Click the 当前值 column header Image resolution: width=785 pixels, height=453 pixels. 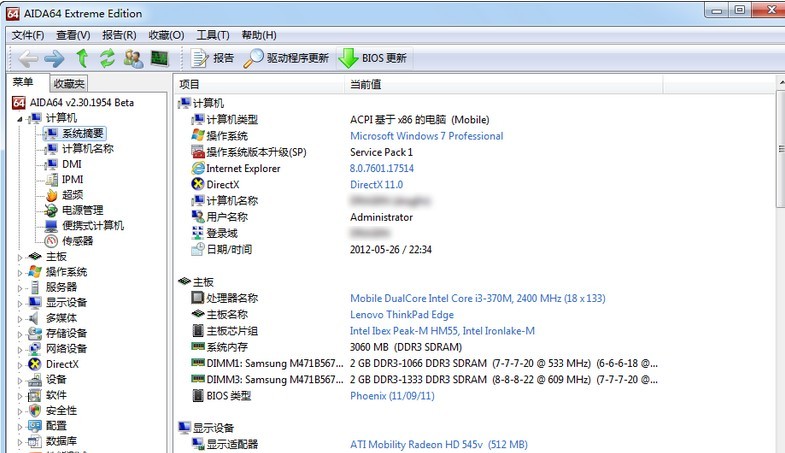tap(504, 84)
